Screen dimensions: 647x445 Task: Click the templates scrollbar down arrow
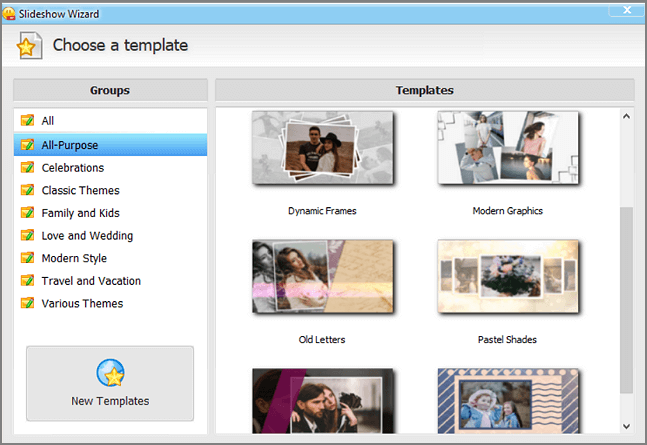click(x=626, y=426)
